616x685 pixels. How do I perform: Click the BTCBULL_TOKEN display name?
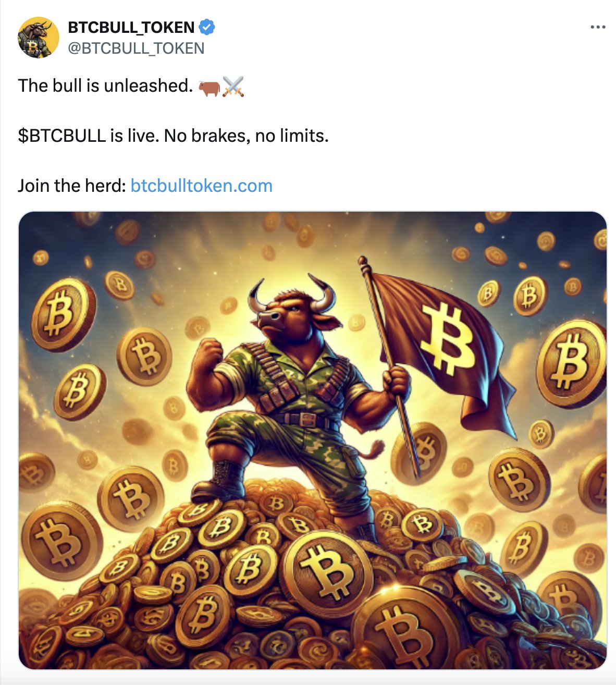point(131,27)
